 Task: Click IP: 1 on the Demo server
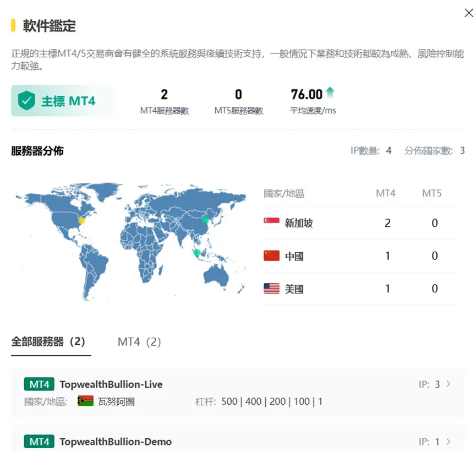pos(429,442)
